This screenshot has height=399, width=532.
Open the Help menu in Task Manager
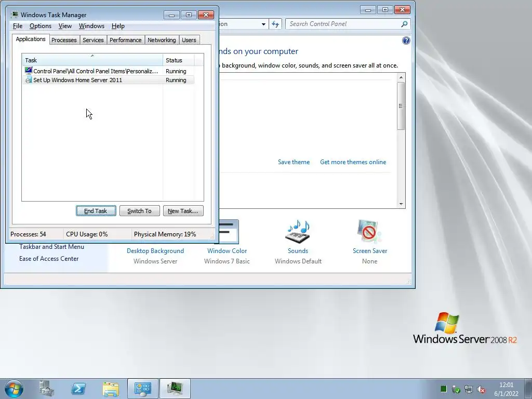click(x=118, y=26)
